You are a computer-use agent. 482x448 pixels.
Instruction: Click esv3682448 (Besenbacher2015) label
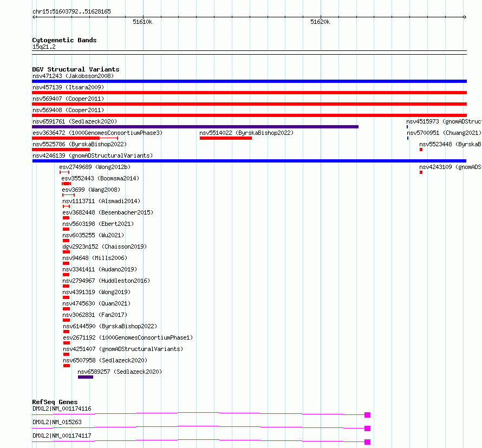(108, 212)
